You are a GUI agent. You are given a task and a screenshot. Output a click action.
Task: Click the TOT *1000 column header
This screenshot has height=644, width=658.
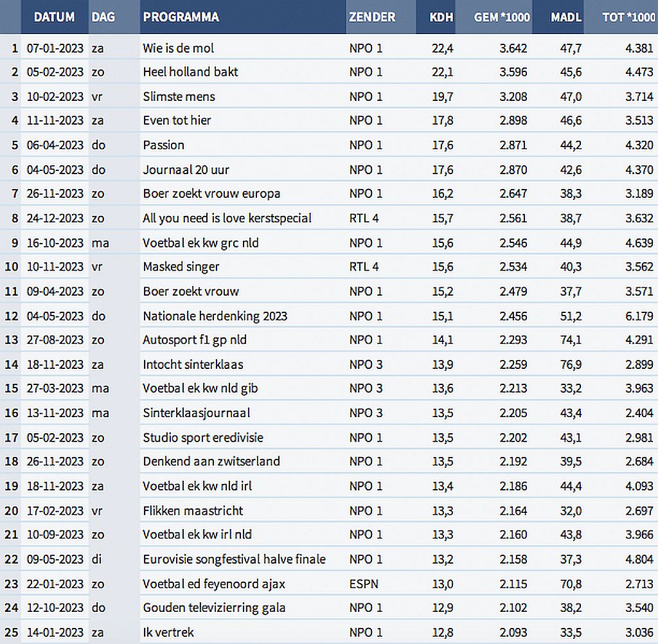coord(628,17)
